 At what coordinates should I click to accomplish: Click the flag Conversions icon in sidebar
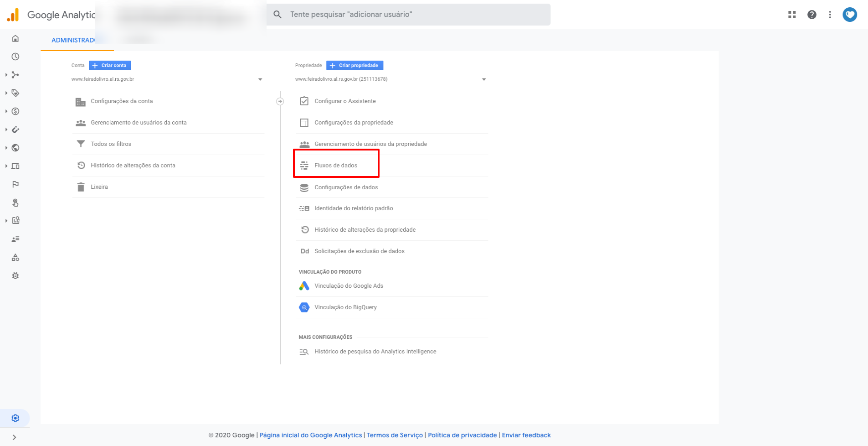click(15, 184)
